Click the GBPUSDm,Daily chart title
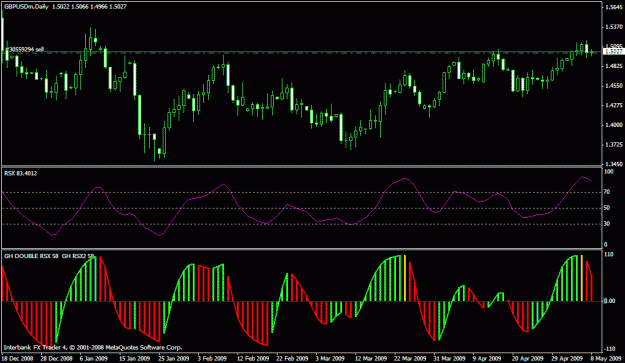The width and height of the screenshot is (625, 363). click(x=26, y=6)
